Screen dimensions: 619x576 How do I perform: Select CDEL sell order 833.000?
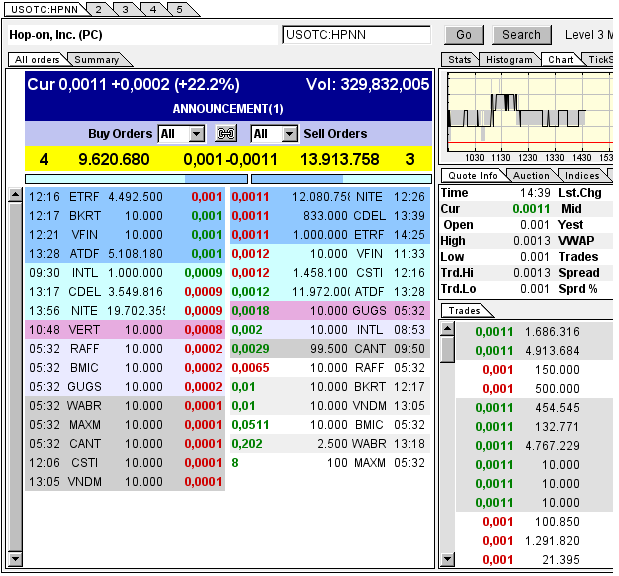point(330,216)
